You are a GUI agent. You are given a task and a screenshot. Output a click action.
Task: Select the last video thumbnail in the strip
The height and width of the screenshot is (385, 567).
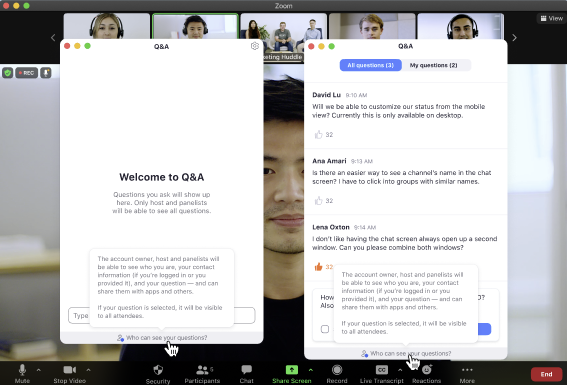coord(461,26)
